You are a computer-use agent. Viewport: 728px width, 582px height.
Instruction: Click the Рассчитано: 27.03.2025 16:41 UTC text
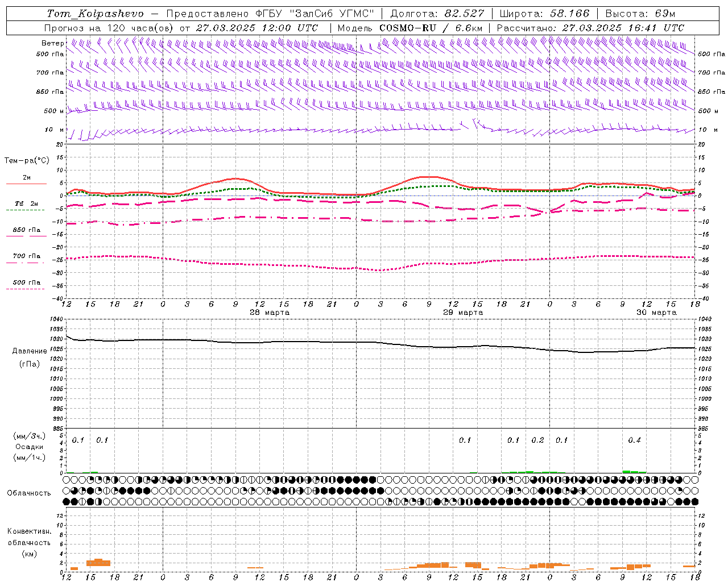[x=590, y=28]
